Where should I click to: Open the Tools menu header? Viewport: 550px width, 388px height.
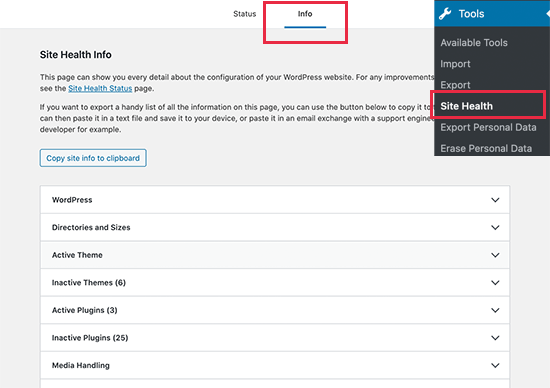(x=492, y=14)
